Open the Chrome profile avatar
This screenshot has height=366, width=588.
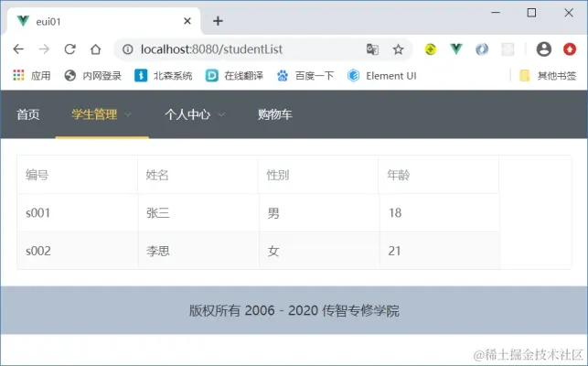coord(544,49)
